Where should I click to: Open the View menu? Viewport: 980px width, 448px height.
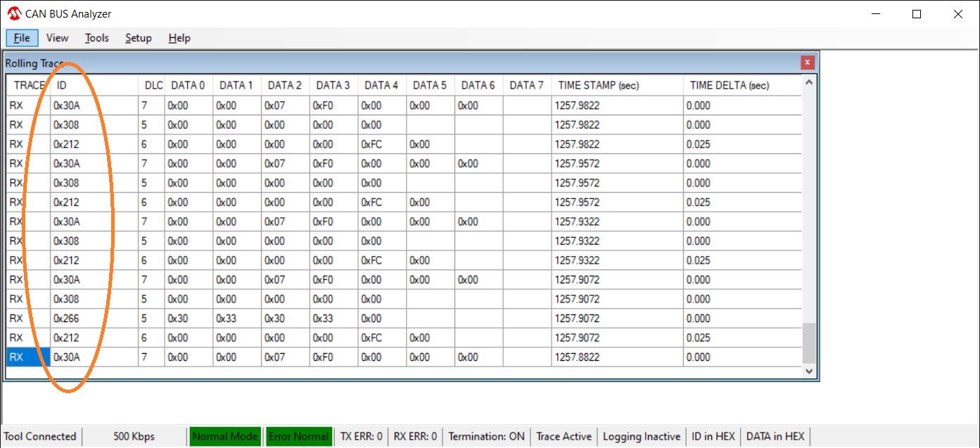click(57, 38)
